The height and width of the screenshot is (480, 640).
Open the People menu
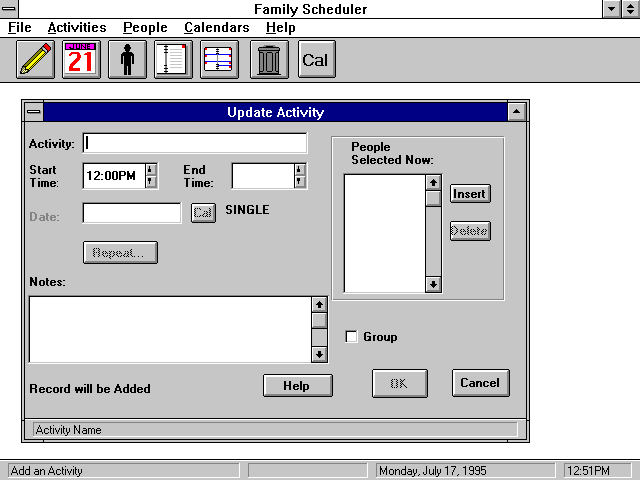pos(145,28)
